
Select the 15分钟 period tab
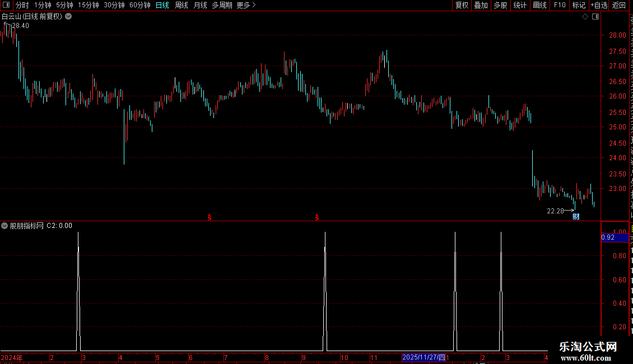[89, 5]
